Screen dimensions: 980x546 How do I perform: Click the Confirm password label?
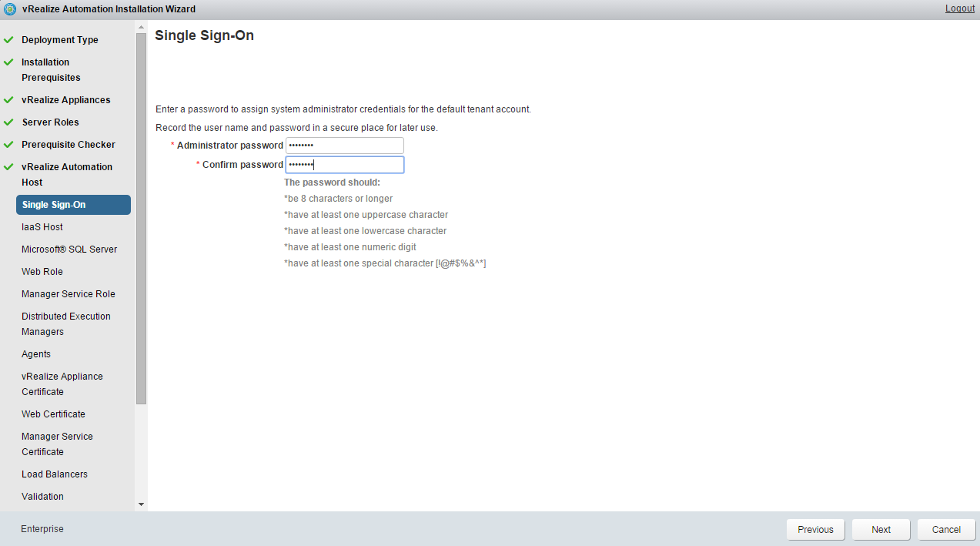(x=242, y=165)
